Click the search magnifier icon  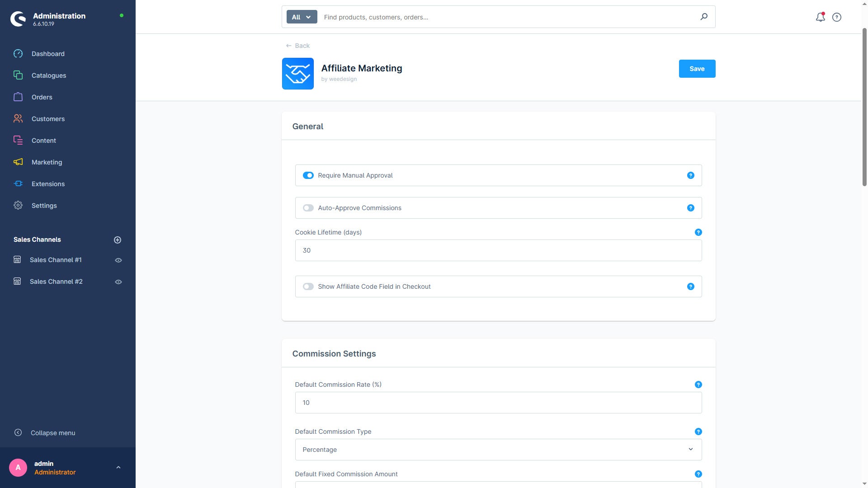(x=704, y=17)
